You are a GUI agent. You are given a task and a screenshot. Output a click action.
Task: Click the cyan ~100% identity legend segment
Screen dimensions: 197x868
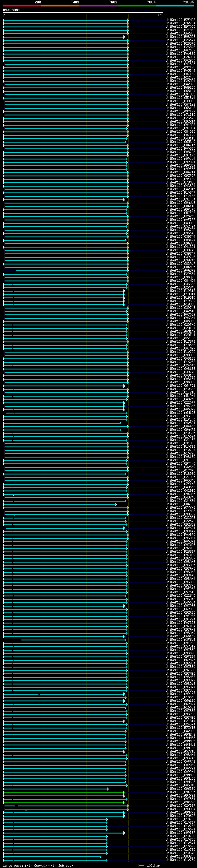[x=175, y=6]
